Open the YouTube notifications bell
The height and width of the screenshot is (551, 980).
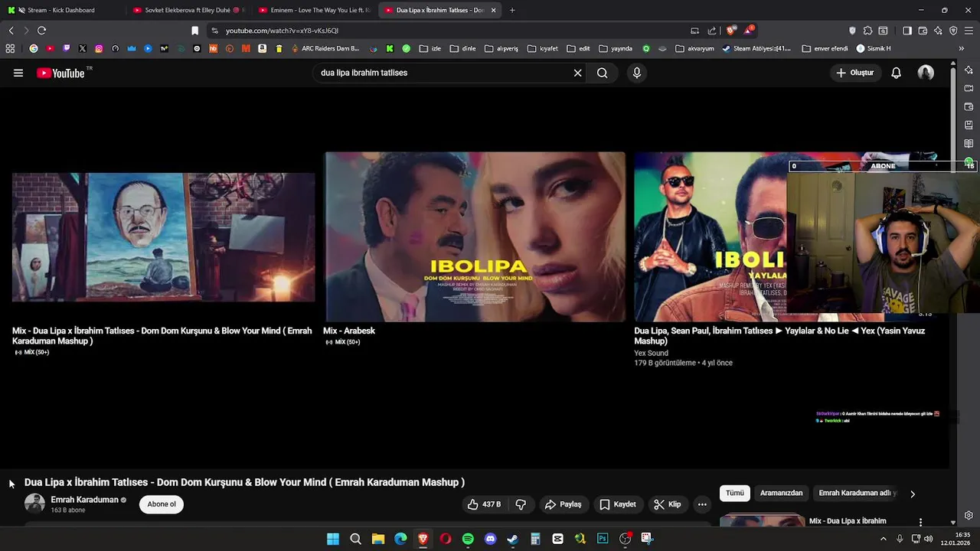(x=896, y=73)
